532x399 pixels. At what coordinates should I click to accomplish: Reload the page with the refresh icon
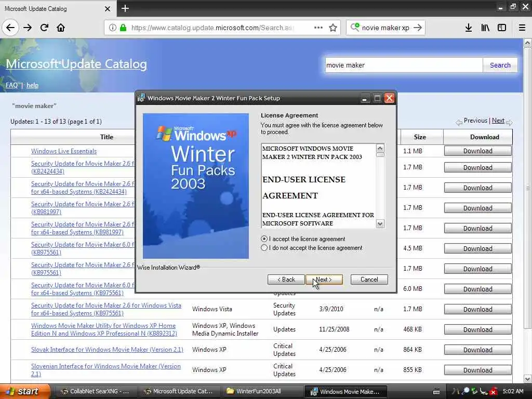(x=44, y=28)
